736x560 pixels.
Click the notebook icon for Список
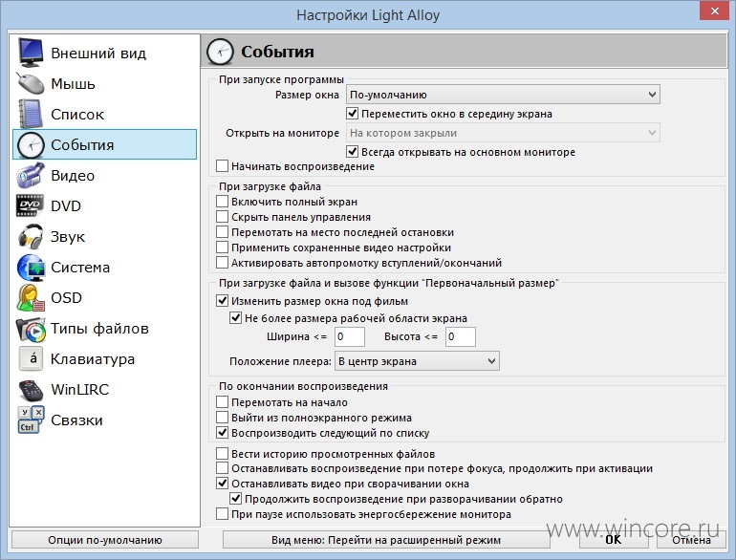tap(31, 114)
